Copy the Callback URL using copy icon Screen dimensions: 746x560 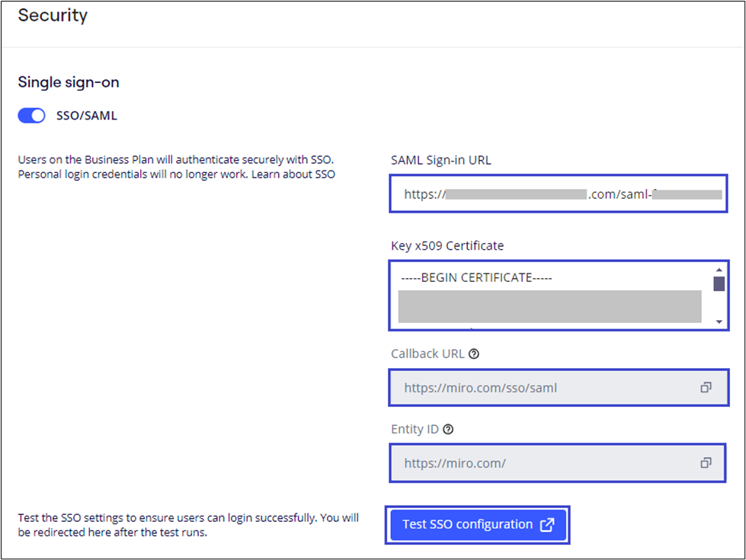point(706,388)
